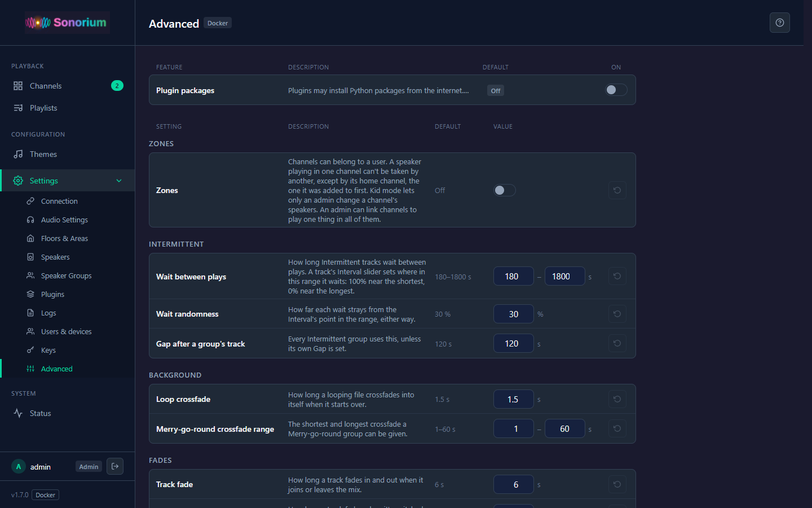Click the Audio Settings headphones icon
Image resolution: width=812 pixels, height=508 pixels.
click(x=30, y=220)
